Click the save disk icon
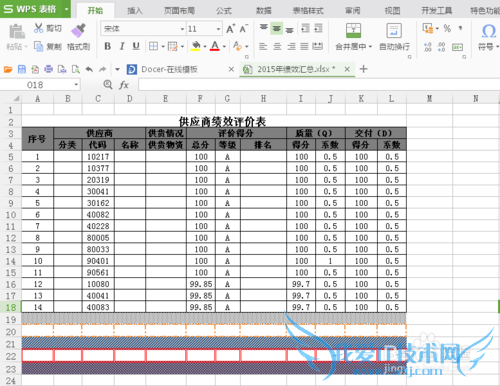Viewport: 500px width, 386px height. [x=22, y=69]
